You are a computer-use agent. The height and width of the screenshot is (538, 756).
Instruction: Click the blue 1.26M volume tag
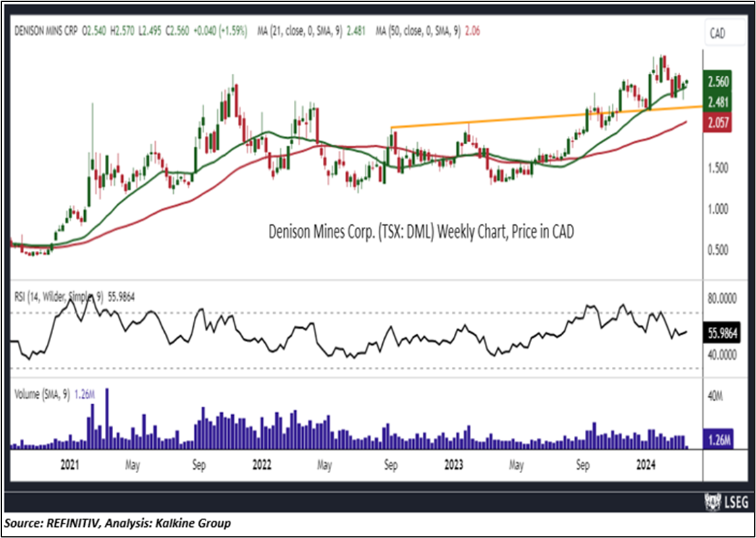tap(719, 439)
